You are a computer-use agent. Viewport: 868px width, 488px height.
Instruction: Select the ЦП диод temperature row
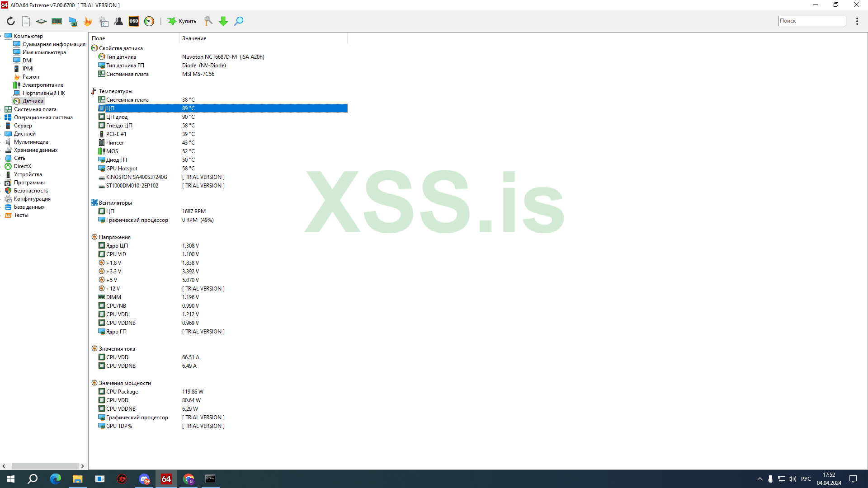117,117
